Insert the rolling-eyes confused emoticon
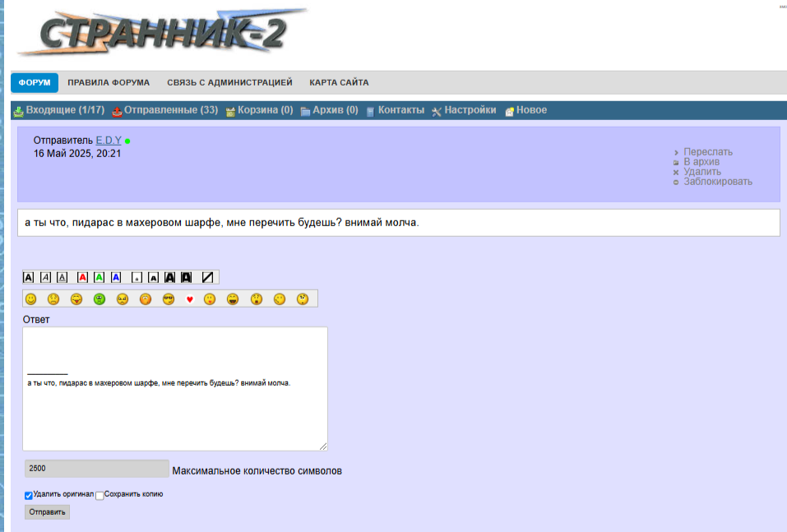This screenshot has width=787, height=532. click(303, 299)
